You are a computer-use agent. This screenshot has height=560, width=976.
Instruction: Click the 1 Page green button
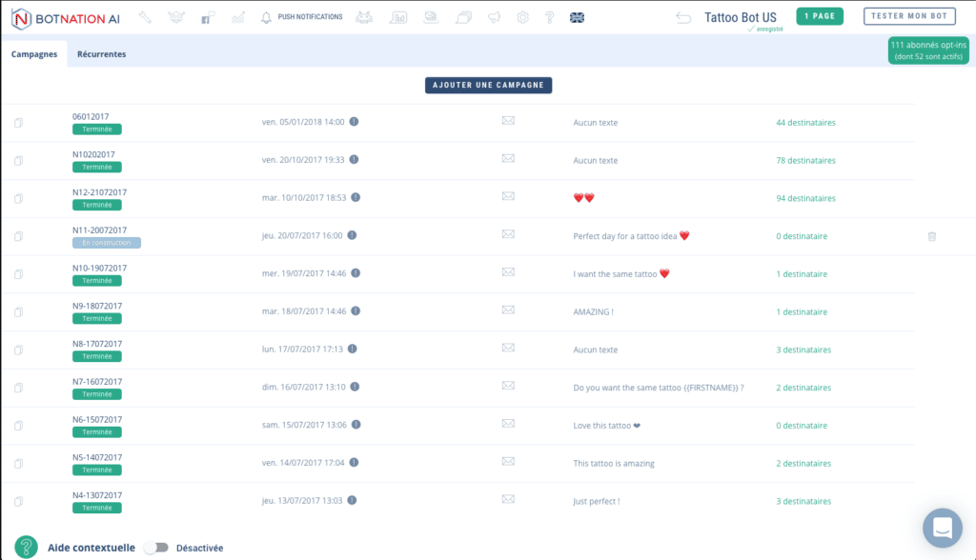tap(820, 16)
